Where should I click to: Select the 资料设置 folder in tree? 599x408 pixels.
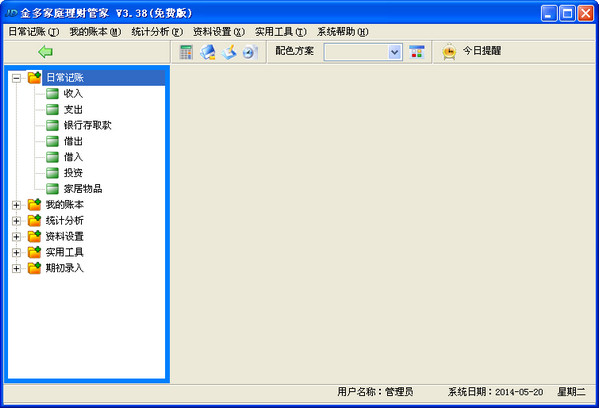[65, 236]
